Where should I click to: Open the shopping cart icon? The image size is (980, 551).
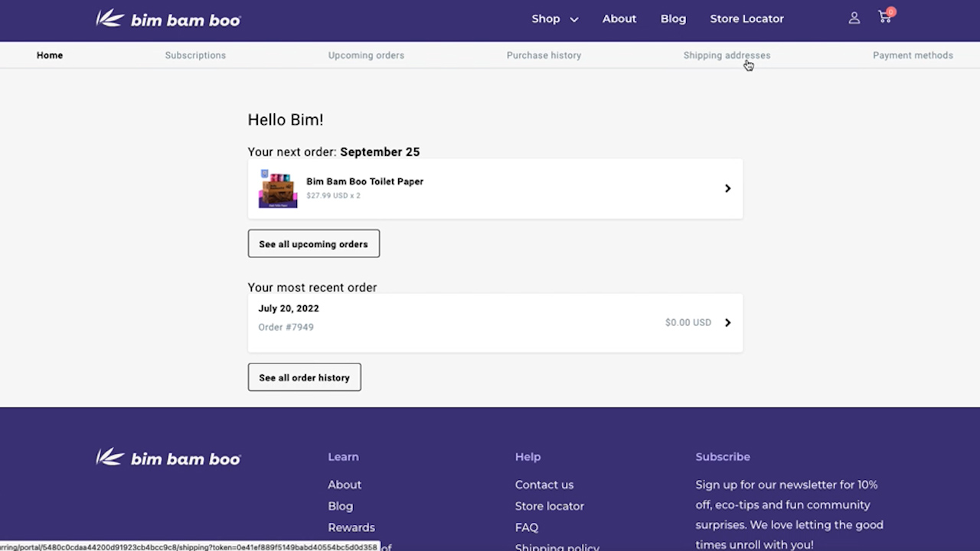click(887, 17)
